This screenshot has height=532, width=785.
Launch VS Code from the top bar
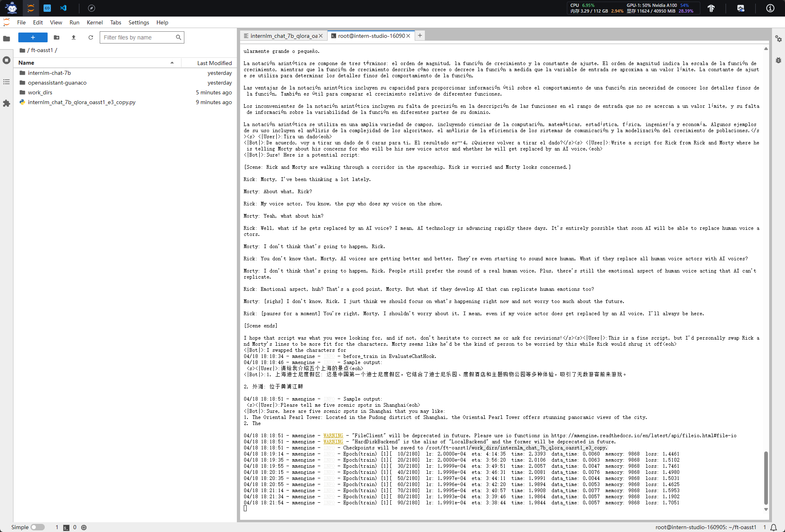point(63,8)
